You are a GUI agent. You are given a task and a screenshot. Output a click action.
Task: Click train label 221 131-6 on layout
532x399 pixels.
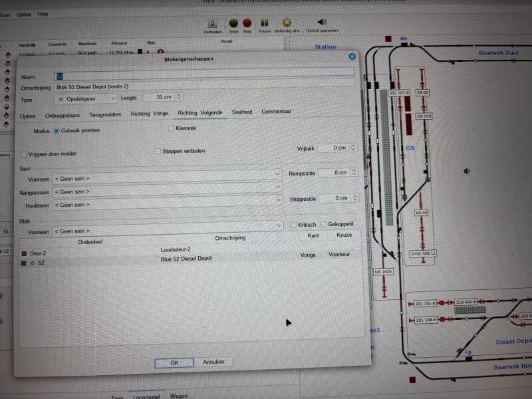426,303
